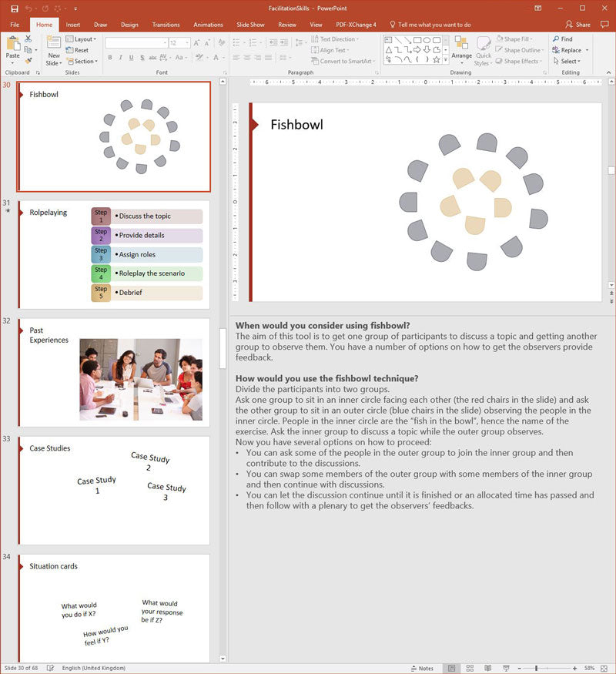
Task: Switch to the Insert tab
Action: pos(73,25)
